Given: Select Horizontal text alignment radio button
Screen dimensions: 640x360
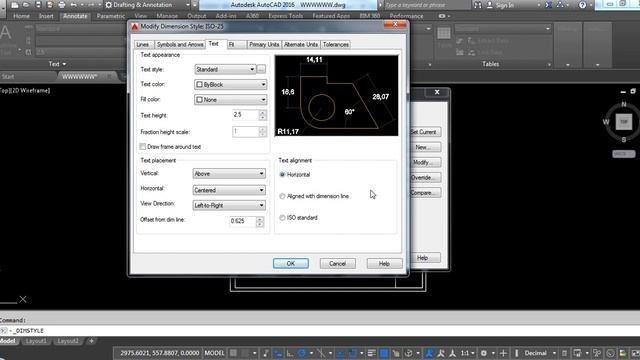Looking at the screenshot, I should coord(282,174).
